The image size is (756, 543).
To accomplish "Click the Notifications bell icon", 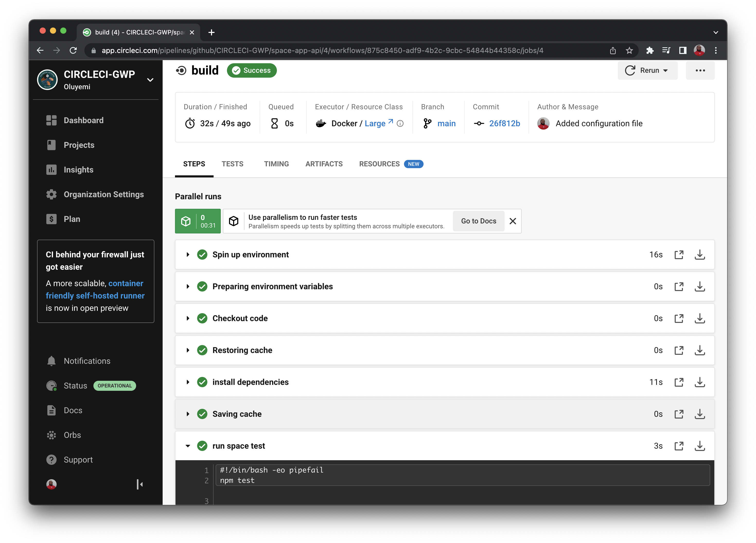I will click(51, 361).
